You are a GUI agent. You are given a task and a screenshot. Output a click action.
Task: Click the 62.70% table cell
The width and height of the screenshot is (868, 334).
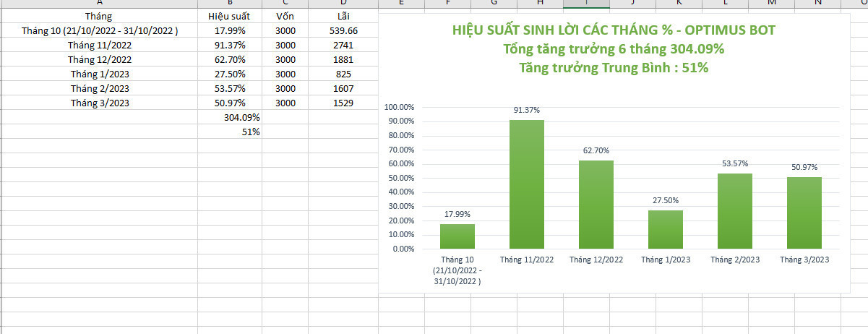[x=230, y=59]
